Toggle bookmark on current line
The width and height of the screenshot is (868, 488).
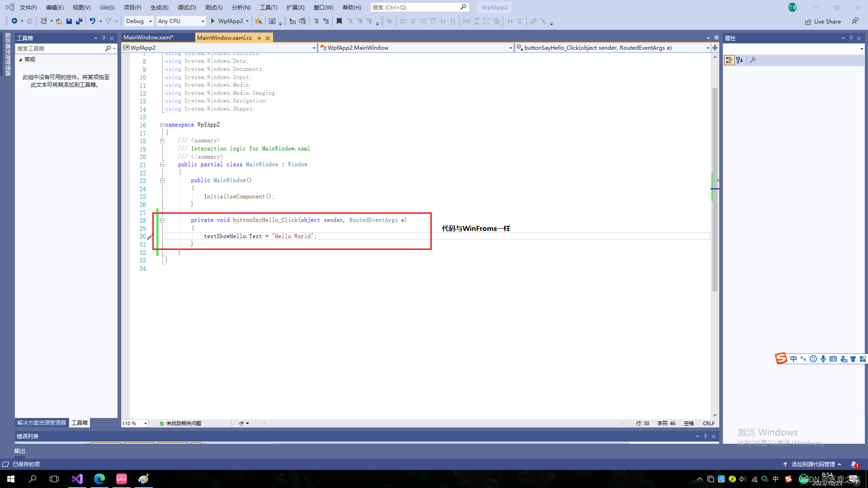339,21
